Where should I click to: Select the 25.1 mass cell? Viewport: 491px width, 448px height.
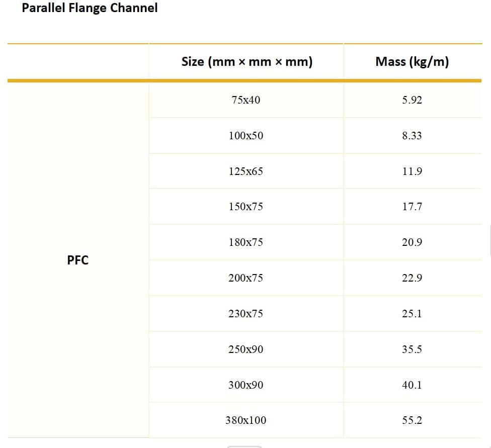point(412,314)
